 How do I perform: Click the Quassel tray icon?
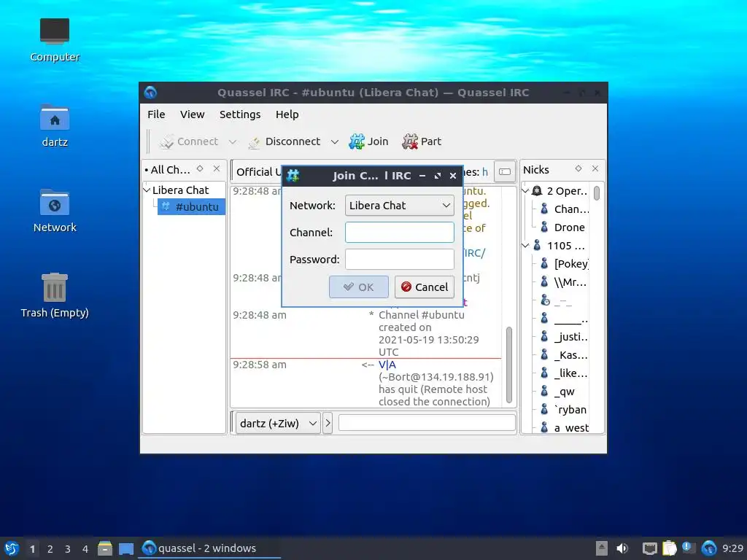pyautogui.click(x=709, y=548)
